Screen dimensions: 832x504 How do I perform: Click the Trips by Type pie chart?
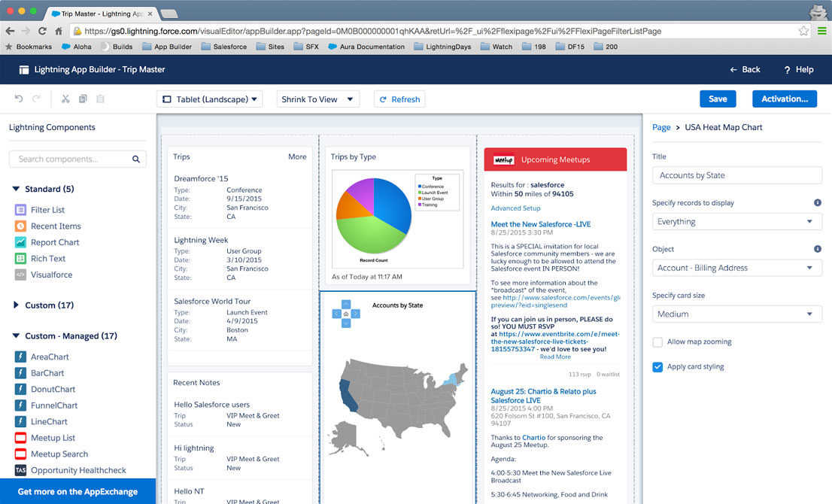pos(374,215)
